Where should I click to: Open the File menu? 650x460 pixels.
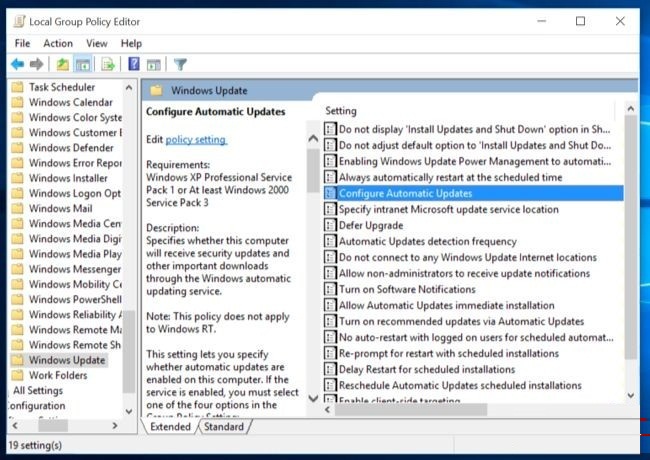click(22, 43)
